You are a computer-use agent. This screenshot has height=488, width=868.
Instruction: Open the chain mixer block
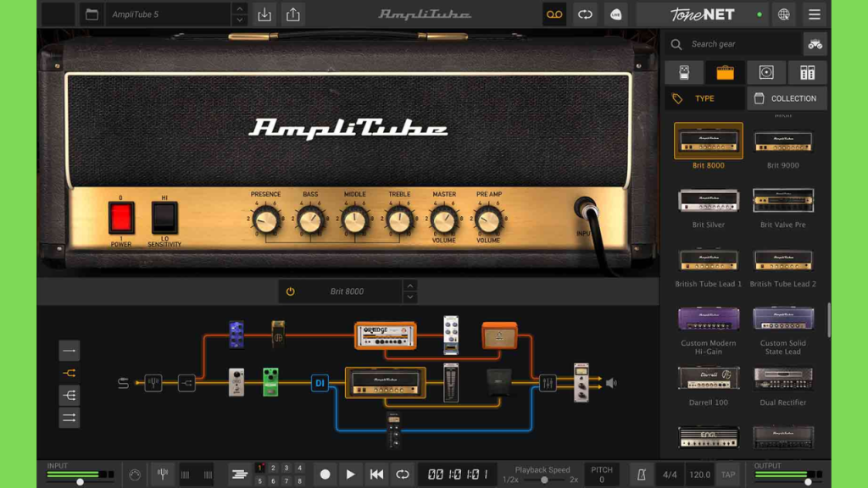548,383
